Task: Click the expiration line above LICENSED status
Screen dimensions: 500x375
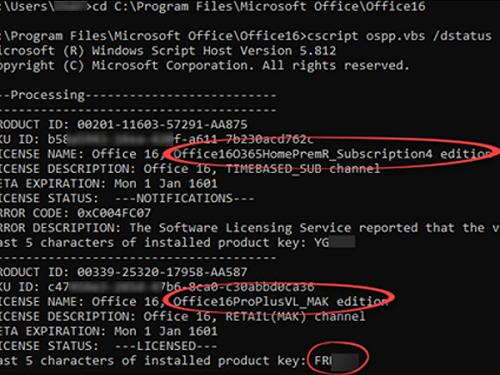Action: point(109,331)
